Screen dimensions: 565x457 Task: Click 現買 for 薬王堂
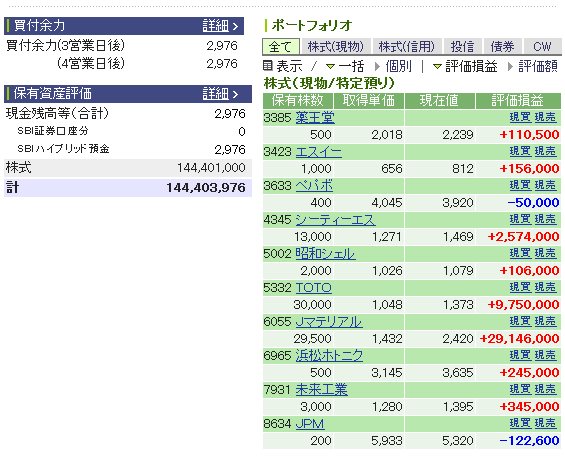pos(520,117)
